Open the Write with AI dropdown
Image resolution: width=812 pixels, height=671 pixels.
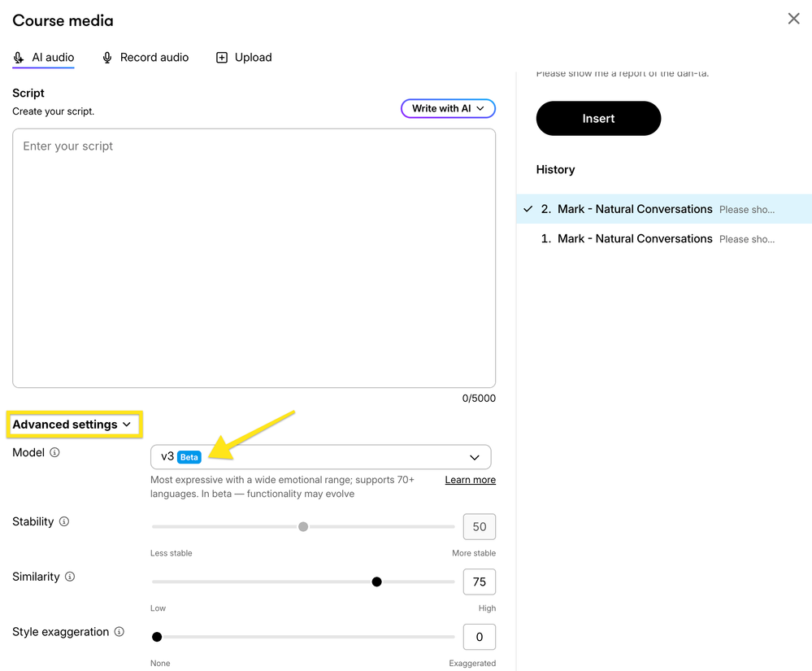[448, 108]
